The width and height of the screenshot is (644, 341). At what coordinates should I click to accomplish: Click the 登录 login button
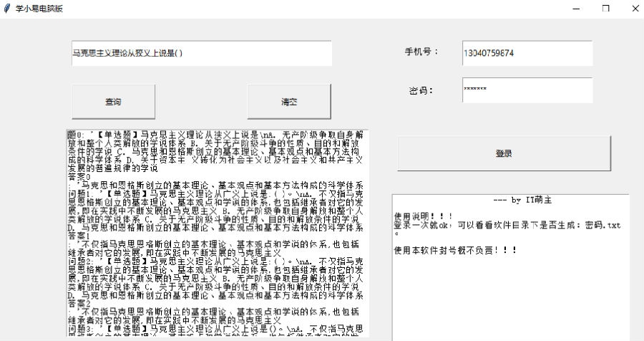[x=504, y=153]
